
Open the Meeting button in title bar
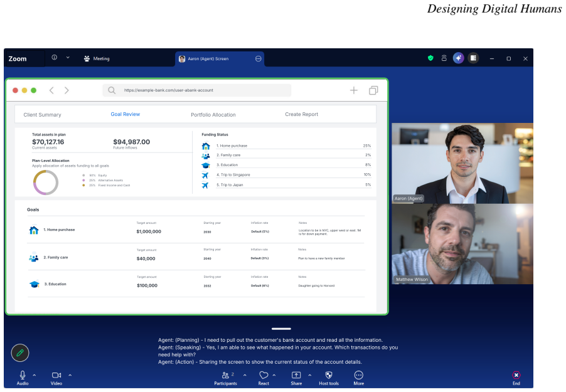coord(97,58)
